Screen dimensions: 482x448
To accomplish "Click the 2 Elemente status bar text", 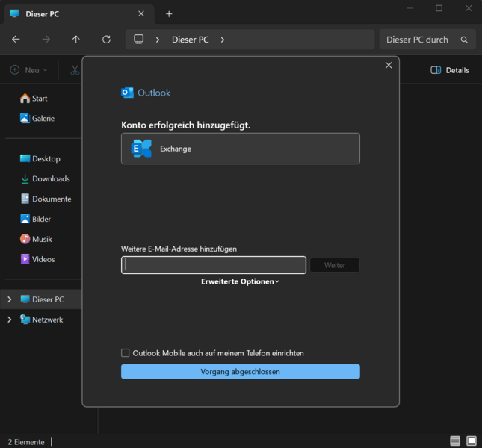I will (26, 442).
